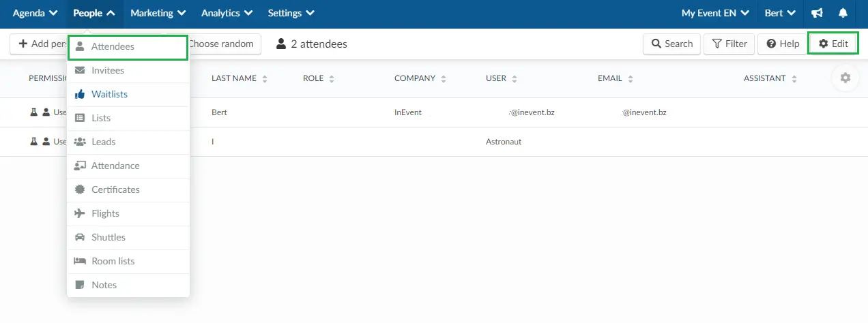Click the EMAIL column header
This screenshot has width=868, height=323.
point(610,78)
